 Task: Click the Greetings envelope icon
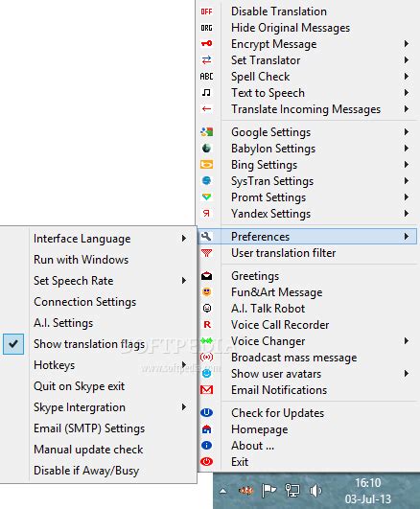pyautogui.click(x=206, y=276)
